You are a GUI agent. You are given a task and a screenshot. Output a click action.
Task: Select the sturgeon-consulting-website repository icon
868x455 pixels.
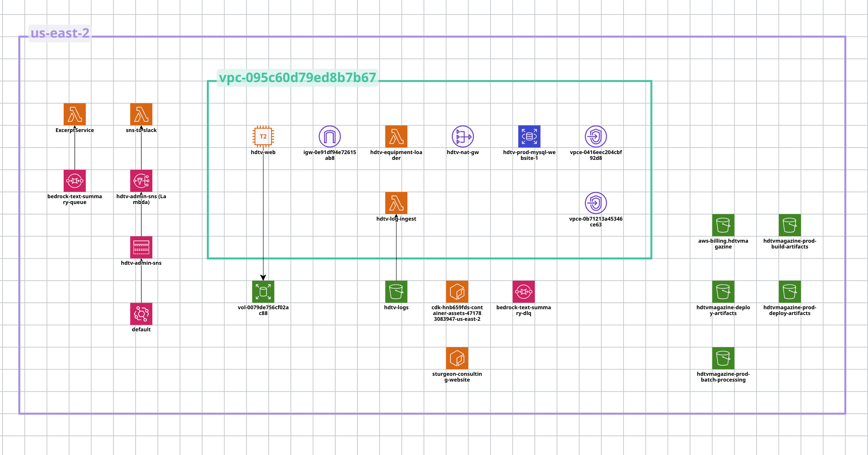pos(457,359)
